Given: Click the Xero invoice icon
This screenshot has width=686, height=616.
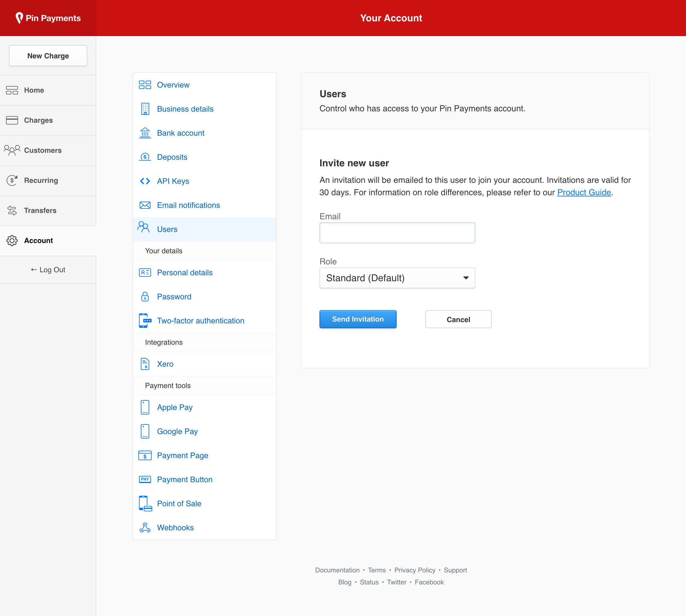Looking at the screenshot, I should [145, 364].
